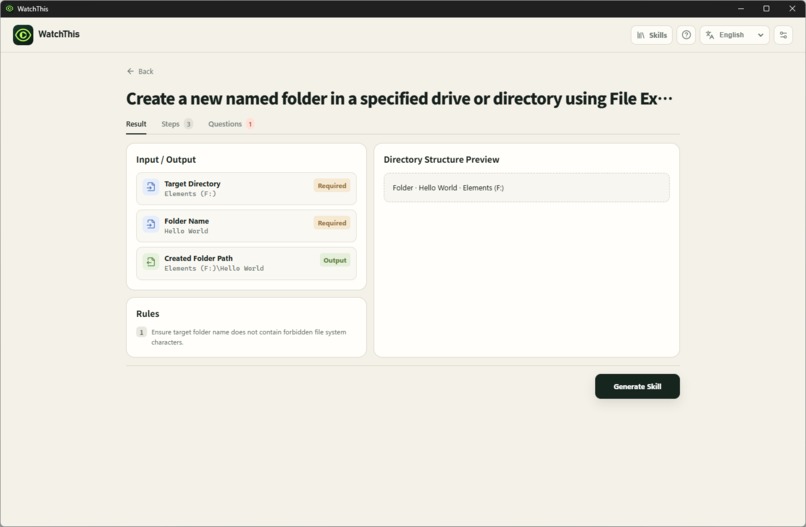Screen dimensions: 806x527
Task: Select the Target Directory row
Action: point(246,188)
